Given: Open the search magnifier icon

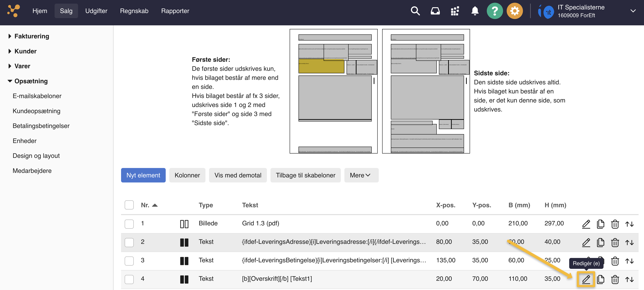Looking at the screenshot, I should [x=415, y=11].
